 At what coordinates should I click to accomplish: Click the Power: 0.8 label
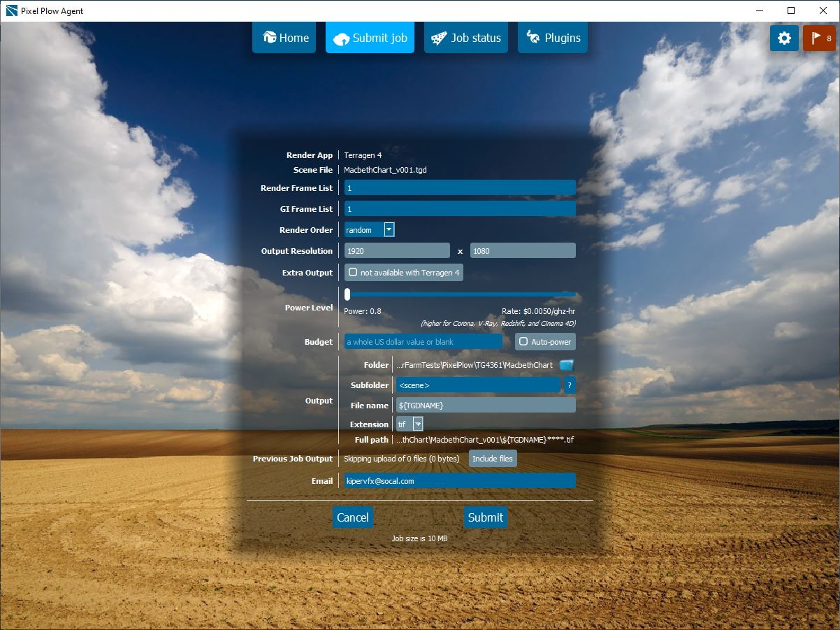pyautogui.click(x=363, y=311)
